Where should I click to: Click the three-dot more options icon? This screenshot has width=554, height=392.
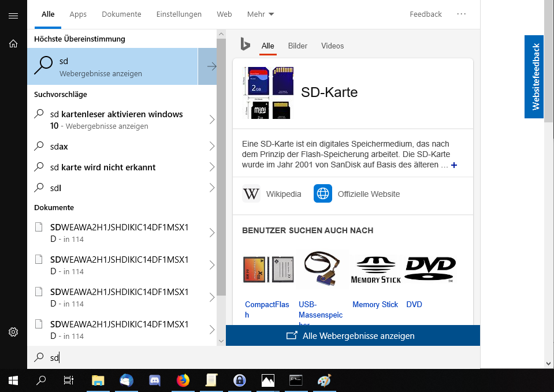point(462,14)
